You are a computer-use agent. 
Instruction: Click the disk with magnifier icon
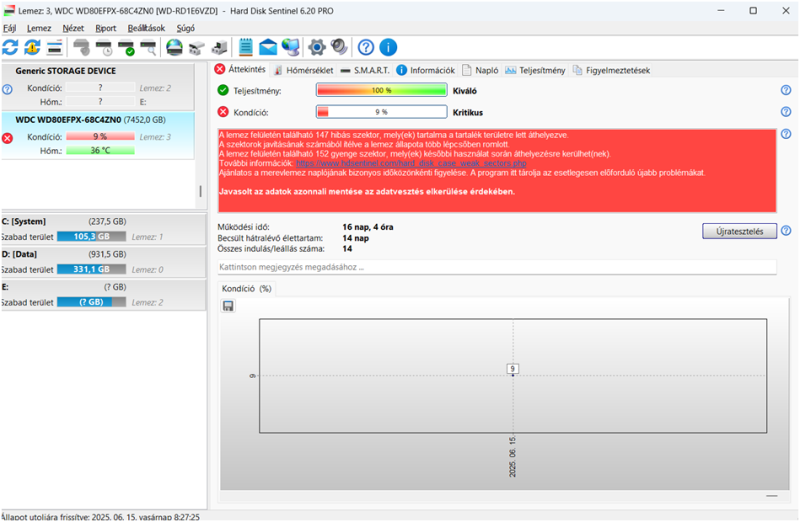pos(148,47)
